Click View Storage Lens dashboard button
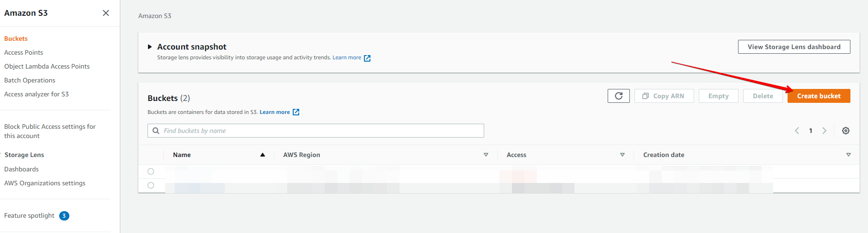The height and width of the screenshot is (233, 868). [x=794, y=47]
